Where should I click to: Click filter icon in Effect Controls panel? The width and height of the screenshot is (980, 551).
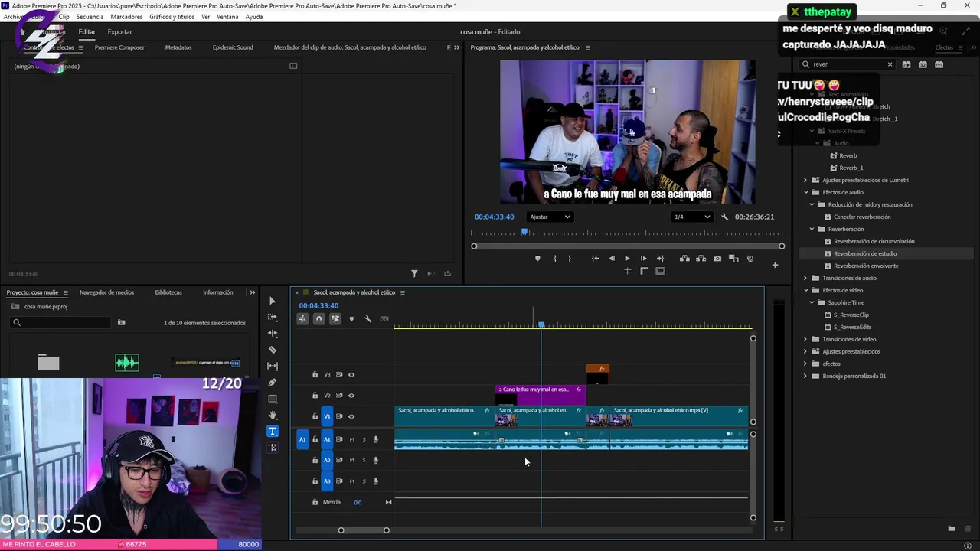coord(414,273)
